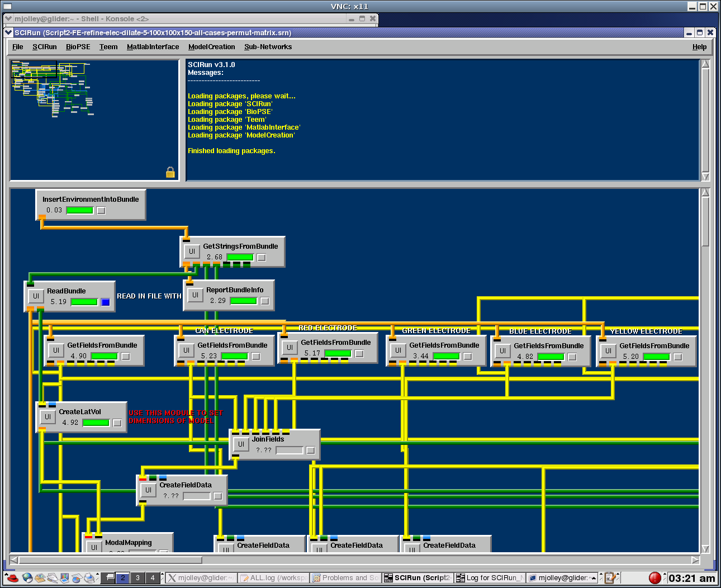Click the blue message indicator on ReadBundle
The width and height of the screenshot is (721, 588).
(106, 302)
